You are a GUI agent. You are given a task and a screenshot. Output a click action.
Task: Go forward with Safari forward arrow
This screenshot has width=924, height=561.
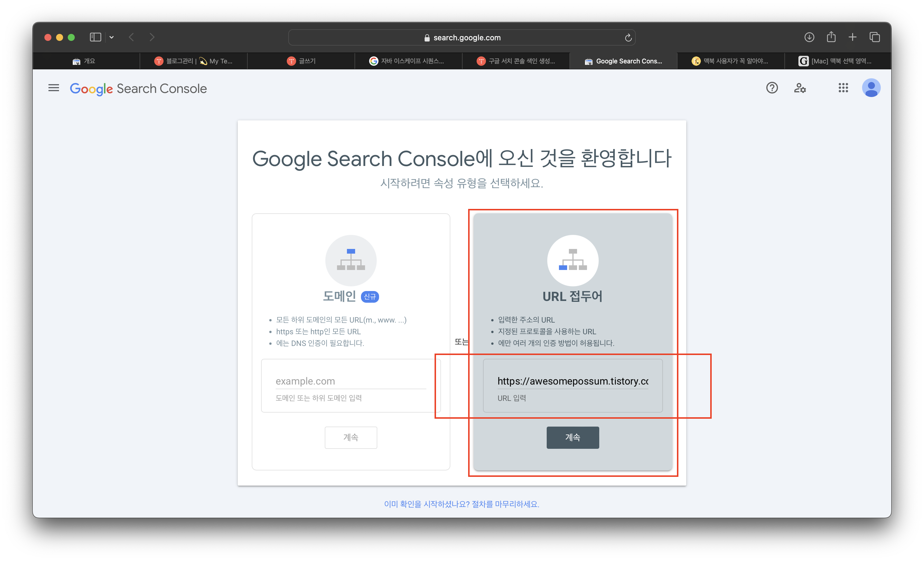(x=152, y=37)
